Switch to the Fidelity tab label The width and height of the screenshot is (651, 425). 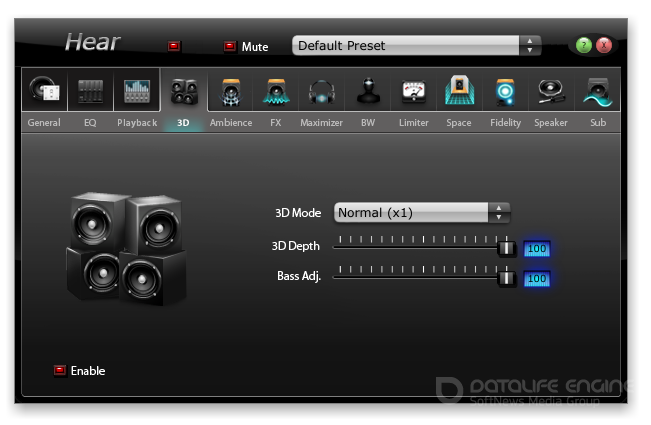click(x=505, y=123)
